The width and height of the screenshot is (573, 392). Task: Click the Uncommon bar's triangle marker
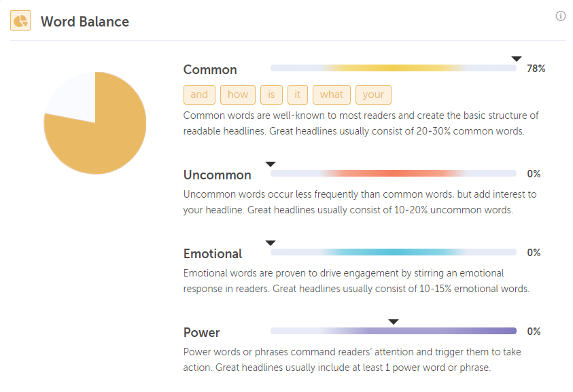[x=271, y=164]
